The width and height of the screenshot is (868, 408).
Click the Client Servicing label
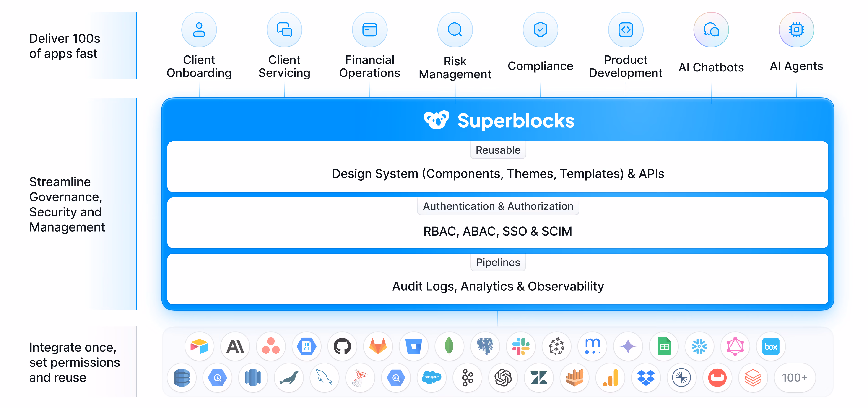click(284, 66)
